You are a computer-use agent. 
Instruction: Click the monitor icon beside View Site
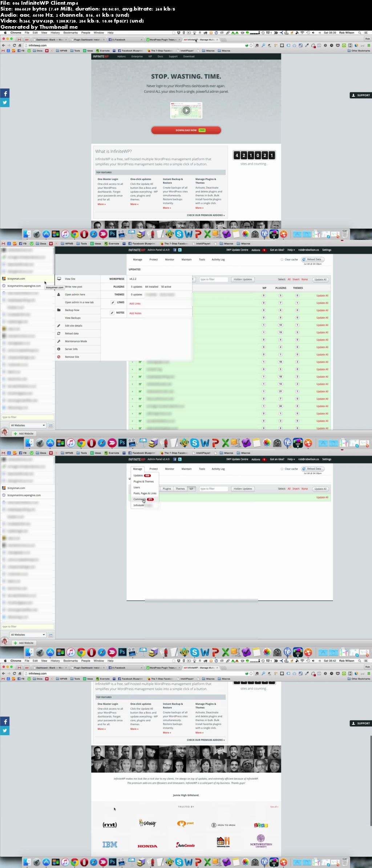(59, 279)
